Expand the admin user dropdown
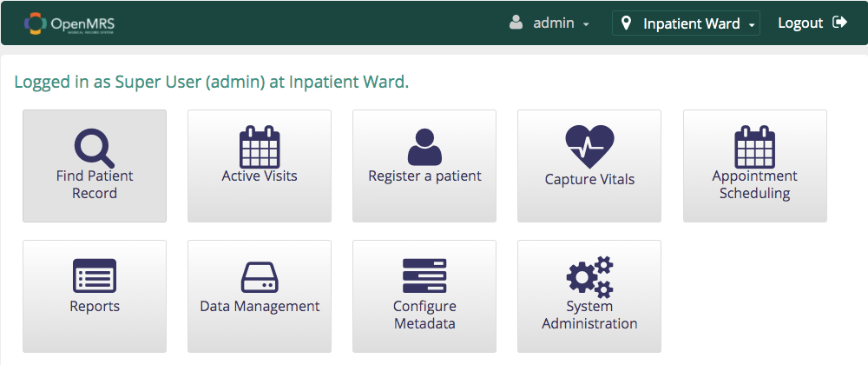 point(549,23)
